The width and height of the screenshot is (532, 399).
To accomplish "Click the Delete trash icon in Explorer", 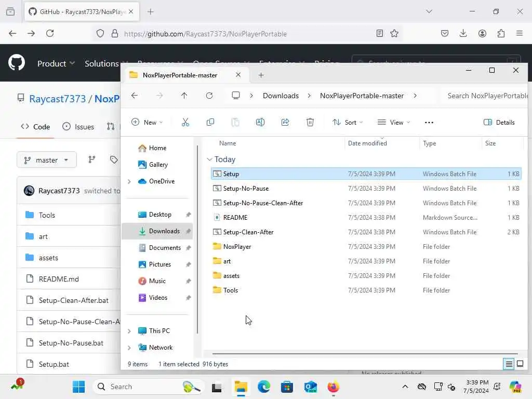I will 310,122.
